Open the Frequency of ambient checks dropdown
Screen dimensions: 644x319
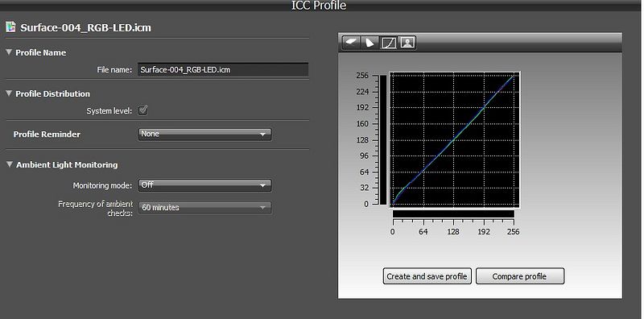point(204,208)
